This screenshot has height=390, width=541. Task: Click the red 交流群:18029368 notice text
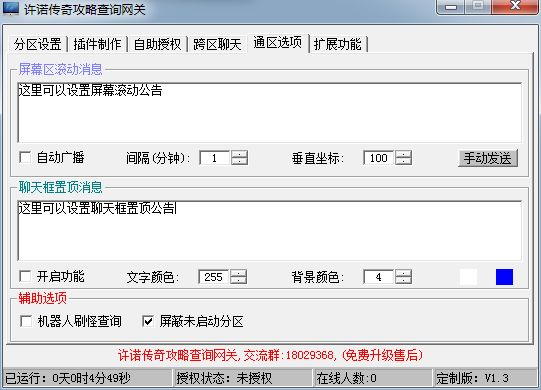coord(270,355)
